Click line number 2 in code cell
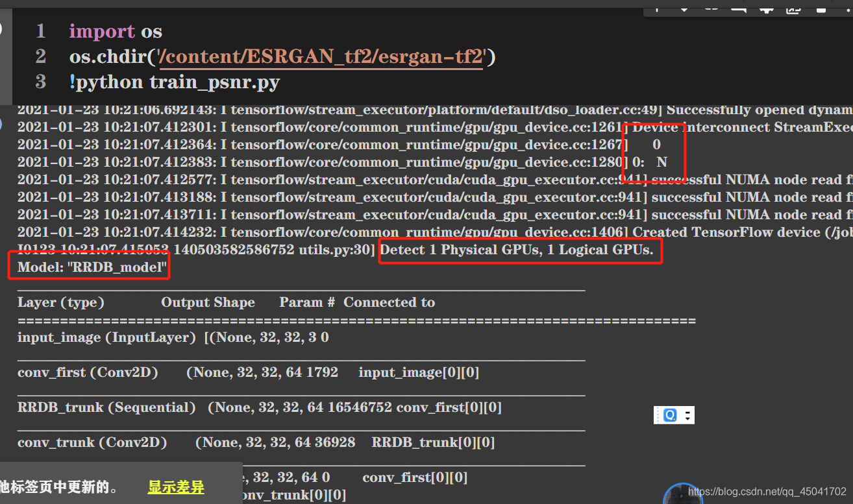The width and height of the screenshot is (853, 504). pyautogui.click(x=41, y=57)
